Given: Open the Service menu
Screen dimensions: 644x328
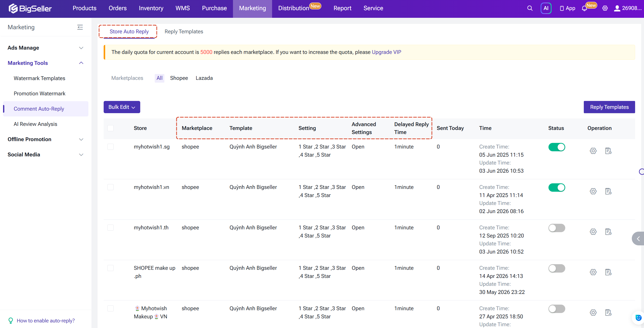Looking at the screenshot, I should point(373,8).
